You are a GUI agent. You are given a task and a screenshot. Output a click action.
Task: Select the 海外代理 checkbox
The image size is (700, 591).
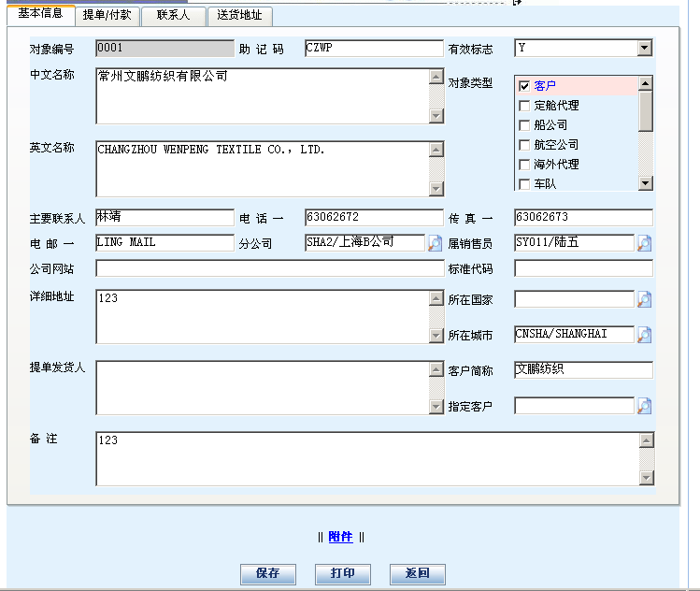click(x=524, y=165)
